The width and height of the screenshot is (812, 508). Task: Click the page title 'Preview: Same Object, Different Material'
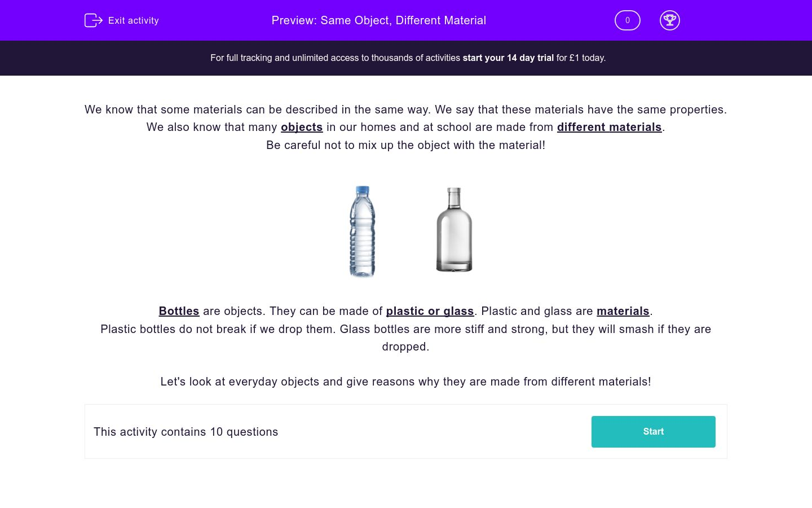point(378,20)
